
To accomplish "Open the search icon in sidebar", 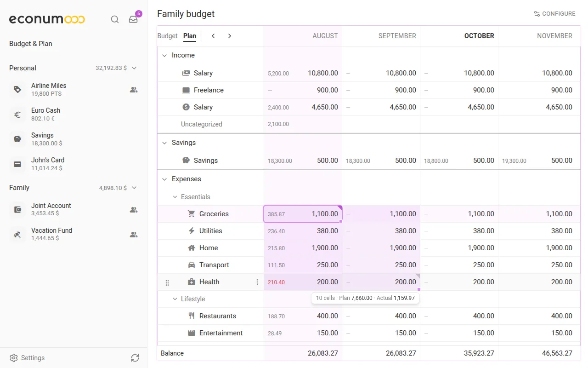I will coord(115,19).
